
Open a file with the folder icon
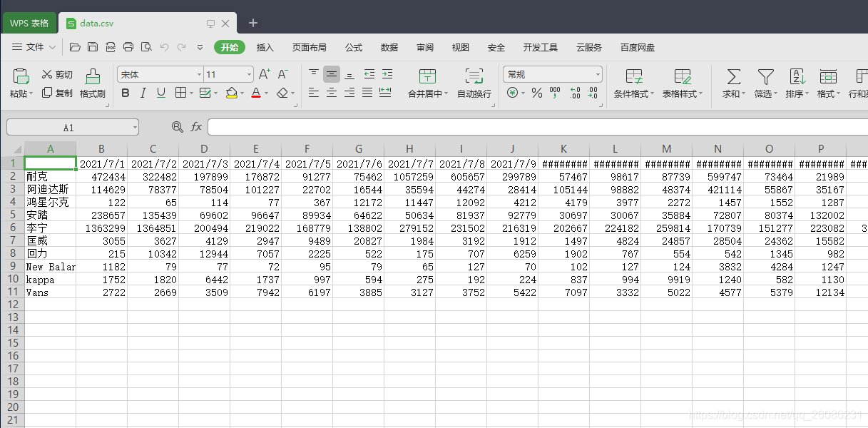click(75, 47)
